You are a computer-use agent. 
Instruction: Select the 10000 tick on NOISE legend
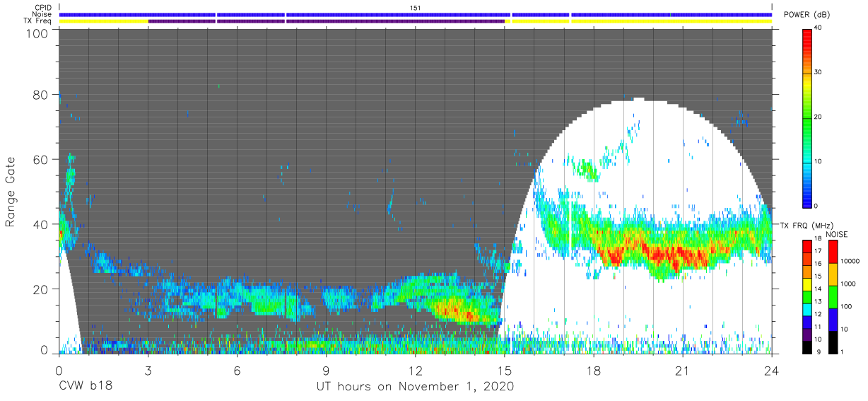pos(849,261)
